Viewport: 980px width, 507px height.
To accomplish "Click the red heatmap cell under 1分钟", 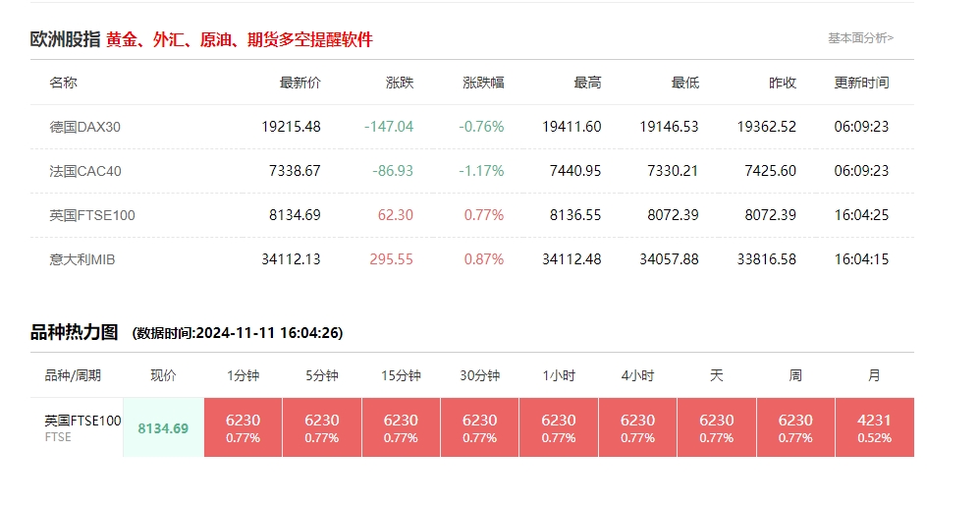I will coord(243,427).
